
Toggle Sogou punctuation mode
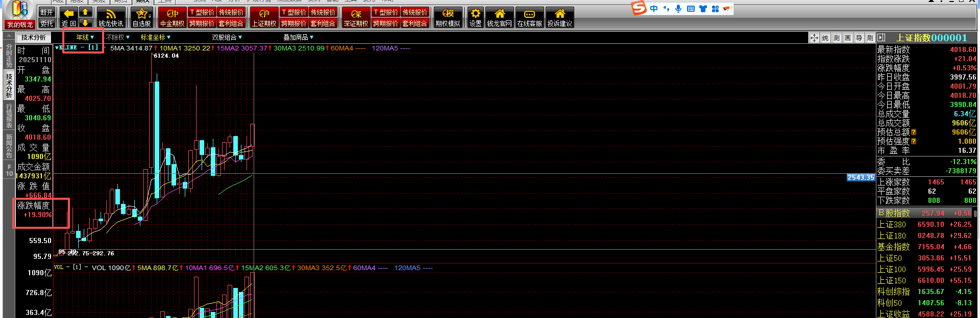pyautogui.click(x=666, y=9)
